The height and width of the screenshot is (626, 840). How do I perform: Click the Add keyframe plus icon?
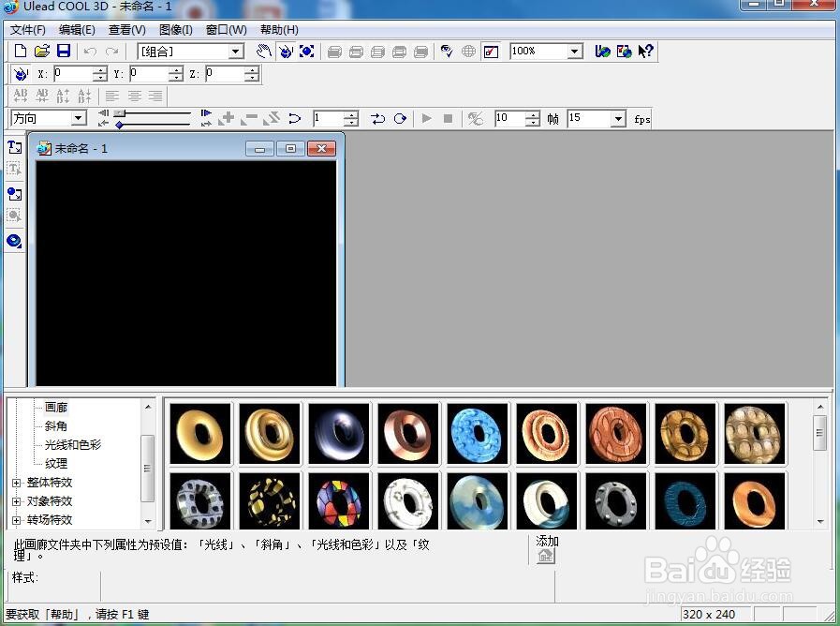pos(226,118)
